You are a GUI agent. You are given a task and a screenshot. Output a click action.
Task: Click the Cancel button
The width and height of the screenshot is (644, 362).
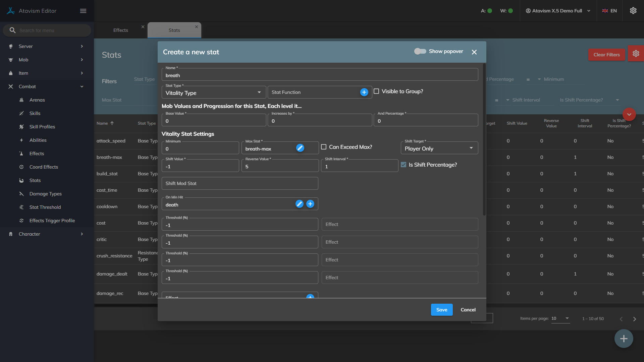(x=468, y=310)
